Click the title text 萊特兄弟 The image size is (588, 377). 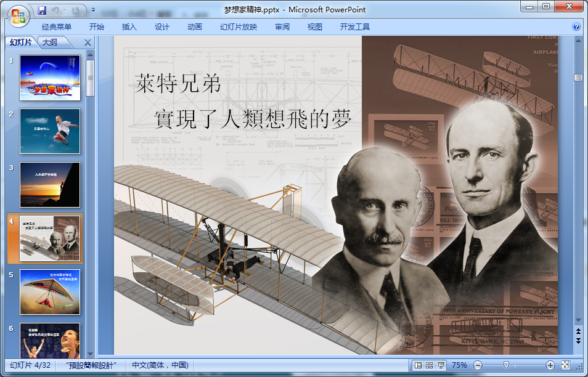pyautogui.click(x=178, y=83)
